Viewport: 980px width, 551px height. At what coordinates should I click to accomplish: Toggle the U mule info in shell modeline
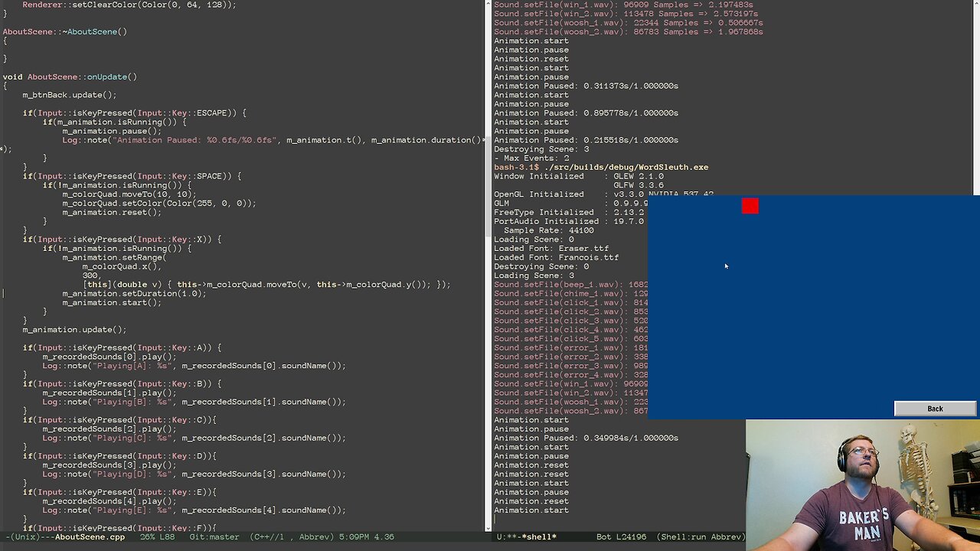(x=498, y=536)
